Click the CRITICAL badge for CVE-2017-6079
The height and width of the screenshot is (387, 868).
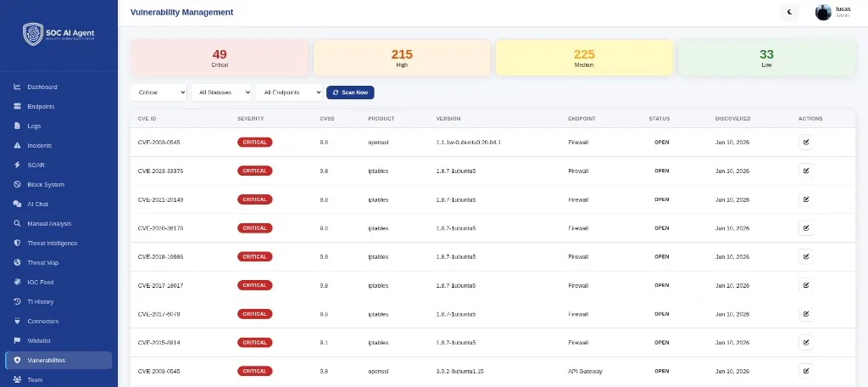coord(254,314)
